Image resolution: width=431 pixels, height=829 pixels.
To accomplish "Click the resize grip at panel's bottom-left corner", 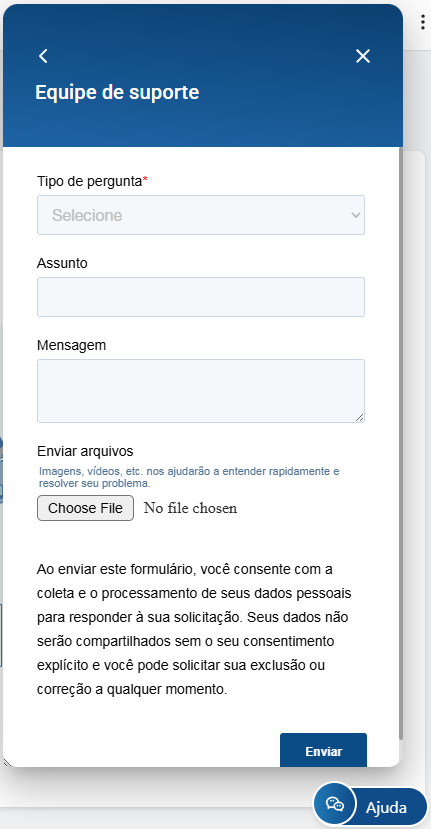I will 7,762.
